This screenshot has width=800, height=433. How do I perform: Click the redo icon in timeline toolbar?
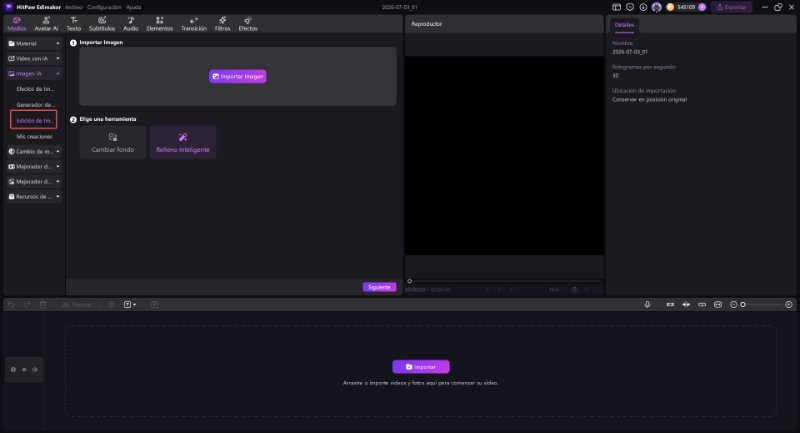[27, 304]
